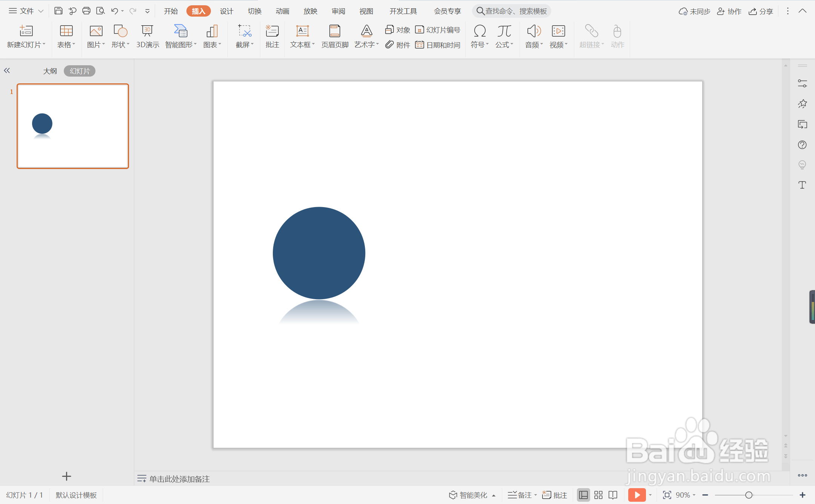The image size is (815, 504).
Task: Insert 幻灯片编号 slide number
Action: click(x=438, y=30)
